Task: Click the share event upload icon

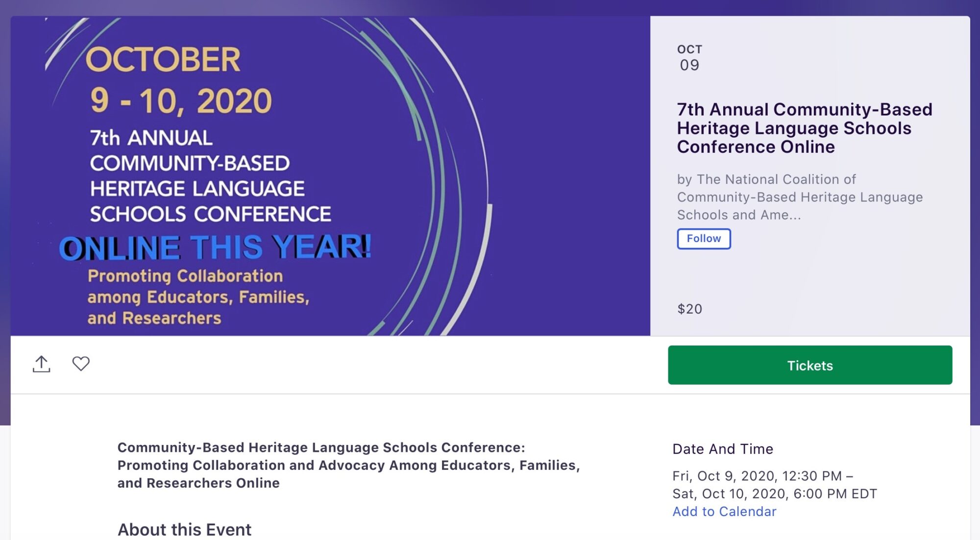Action: pyautogui.click(x=42, y=364)
